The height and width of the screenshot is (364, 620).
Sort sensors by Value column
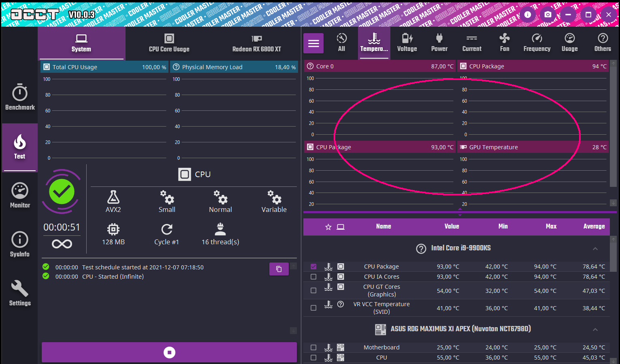(x=452, y=226)
